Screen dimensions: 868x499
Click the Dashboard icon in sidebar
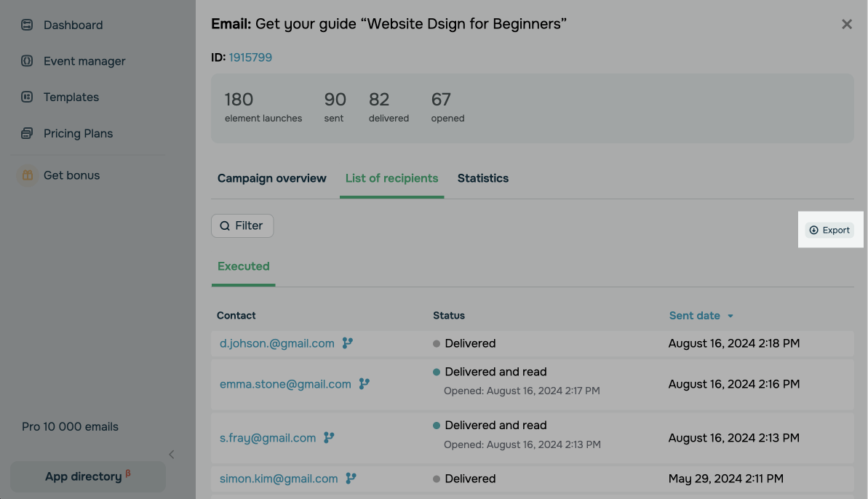[x=27, y=25]
